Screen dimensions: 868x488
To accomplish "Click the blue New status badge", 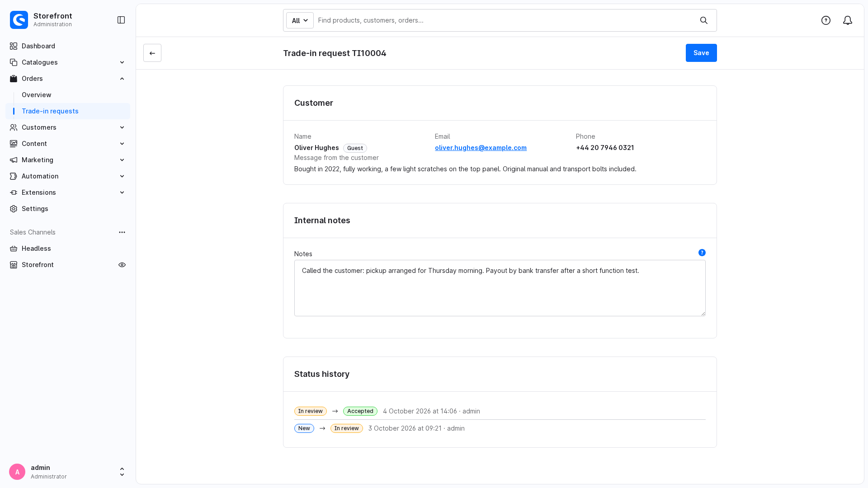I will [x=304, y=428].
